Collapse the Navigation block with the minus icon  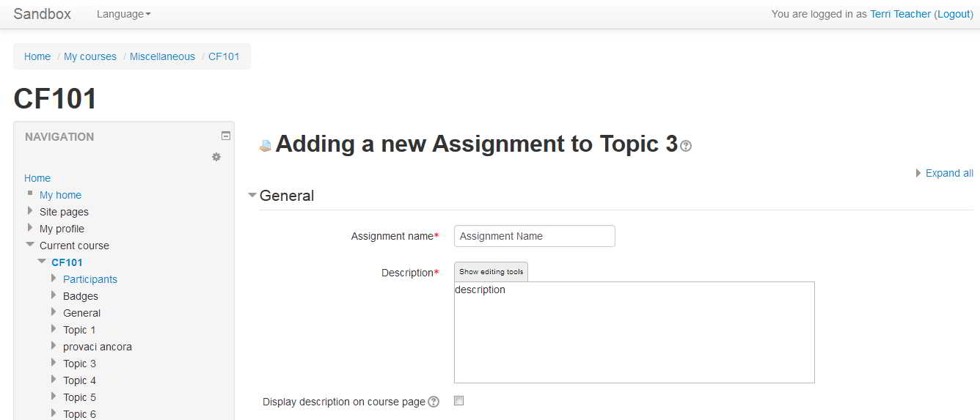(226, 136)
